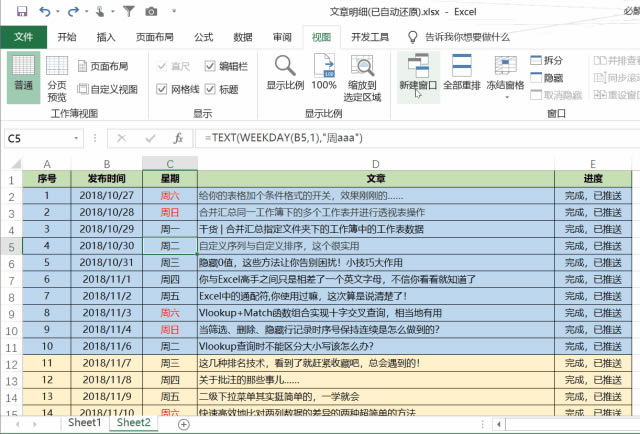The height and width of the screenshot is (434, 640).
Task: Switch to the Sheet1 worksheet tab
Action: [84, 423]
